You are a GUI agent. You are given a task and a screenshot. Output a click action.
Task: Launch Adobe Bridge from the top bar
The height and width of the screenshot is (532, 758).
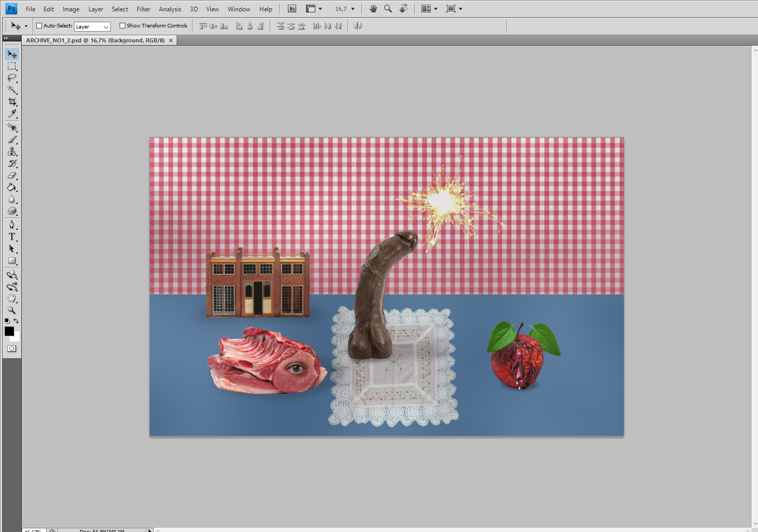(x=292, y=9)
